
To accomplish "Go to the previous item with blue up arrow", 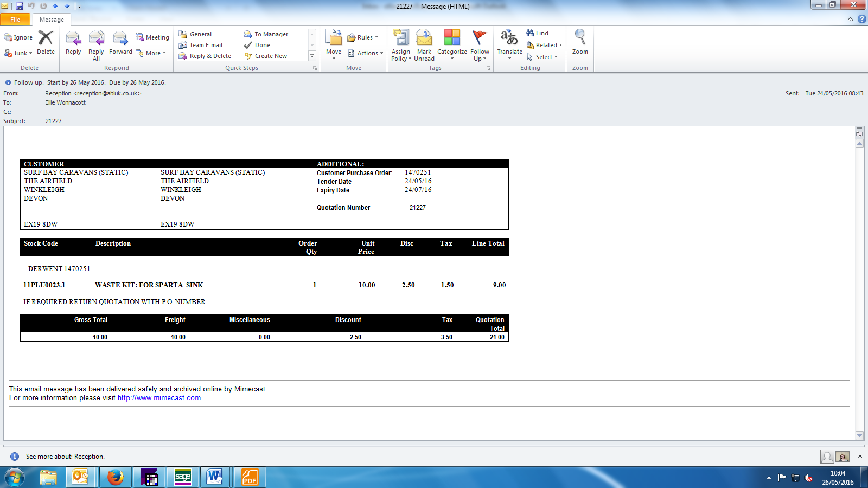I will coord(55,6).
